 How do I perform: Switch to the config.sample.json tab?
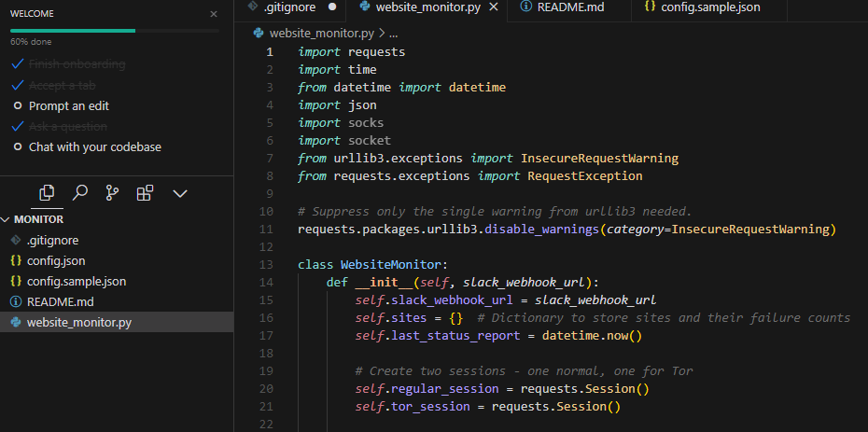[x=709, y=7]
